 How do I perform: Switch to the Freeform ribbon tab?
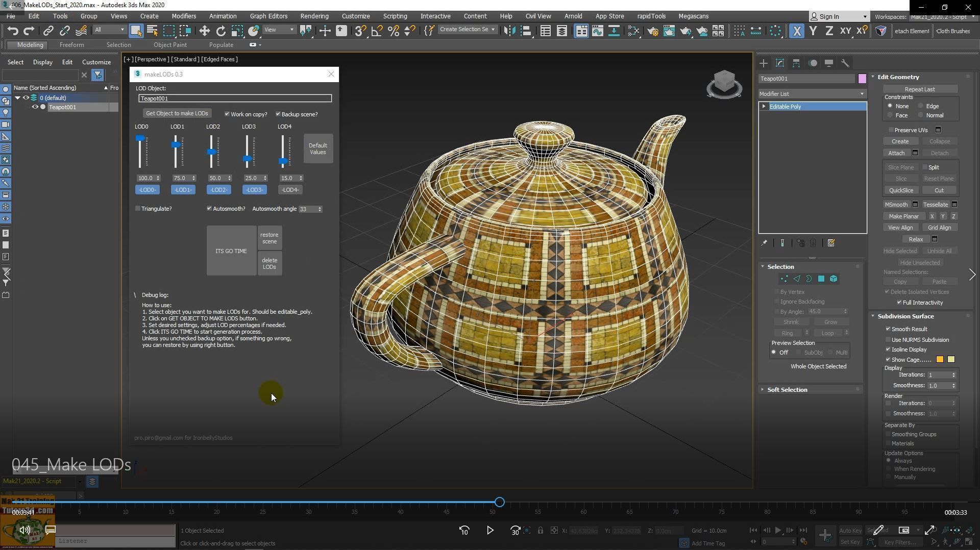71,45
